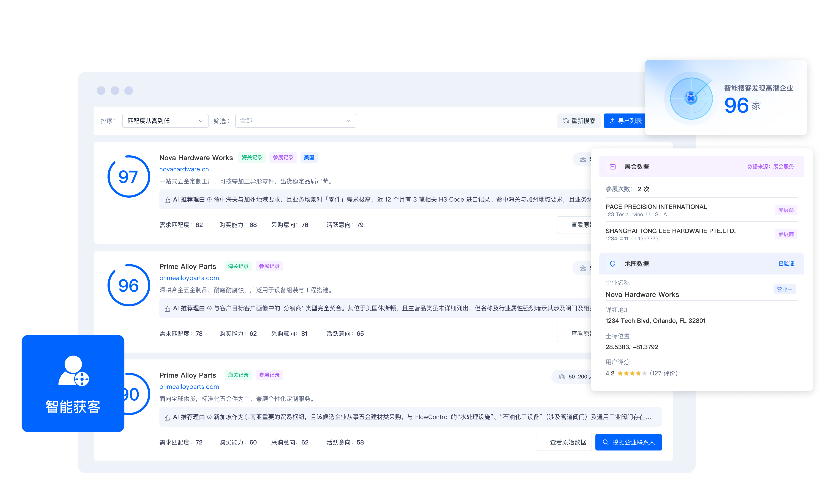Click thumbs-up icon in Nova Hardware AI 推荐理由

(x=167, y=200)
